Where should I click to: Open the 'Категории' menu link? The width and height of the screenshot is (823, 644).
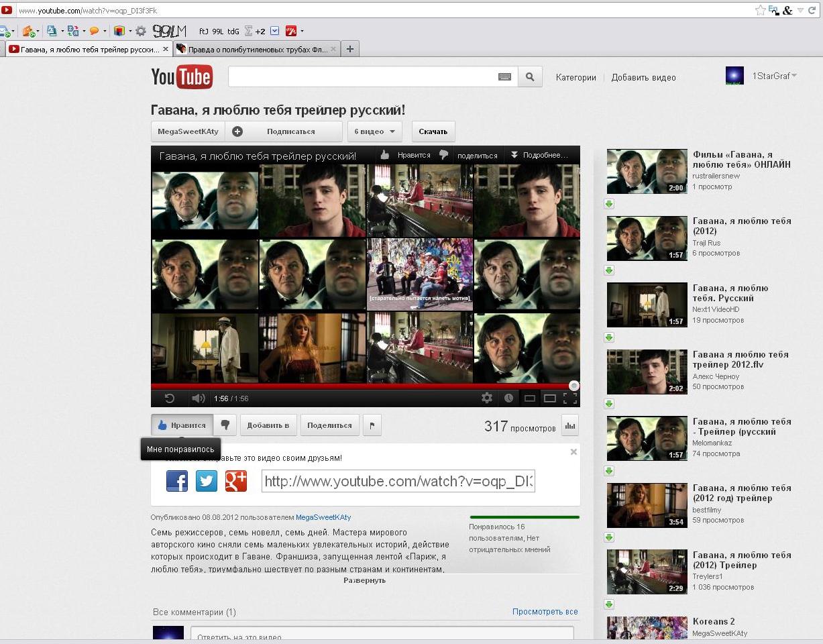[x=575, y=77]
